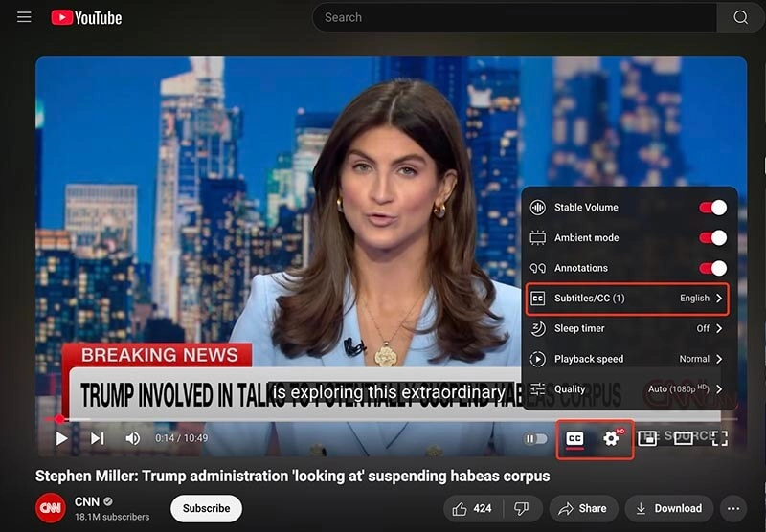Type in the Search input field

pos(512,17)
